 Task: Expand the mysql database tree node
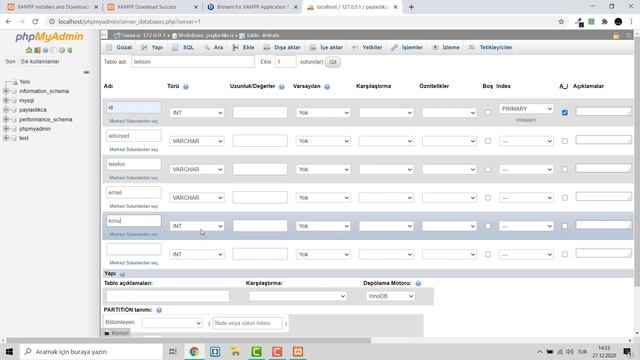click(x=6, y=100)
